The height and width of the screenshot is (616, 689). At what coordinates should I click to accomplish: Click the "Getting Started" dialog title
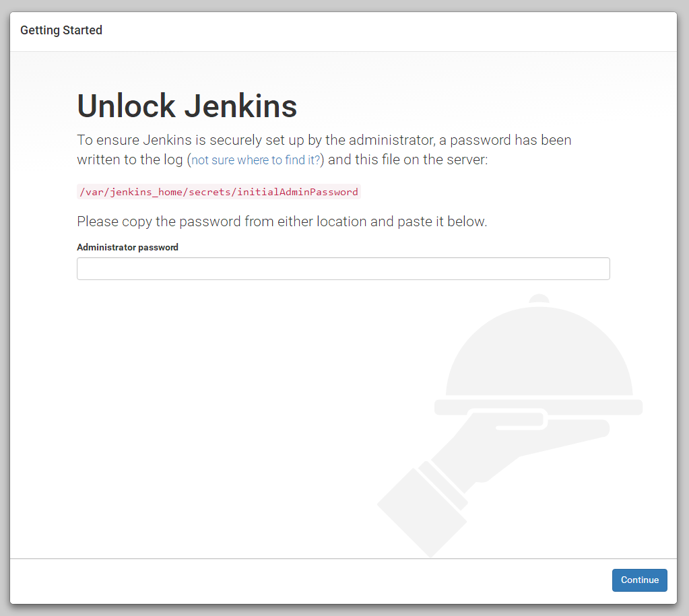(x=61, y=30)
